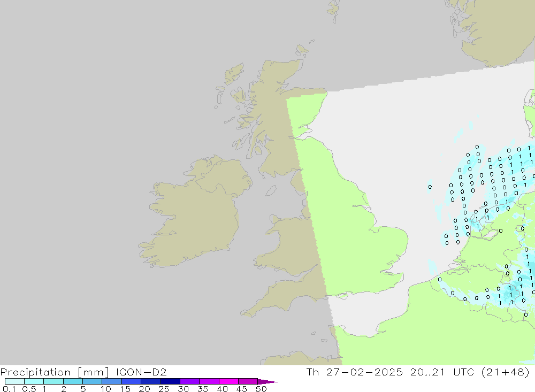The image size is (535, 392).
Task: Click the "Precipitation [mm]" title text
Action: pyautogui.click(x=55, y=372)
